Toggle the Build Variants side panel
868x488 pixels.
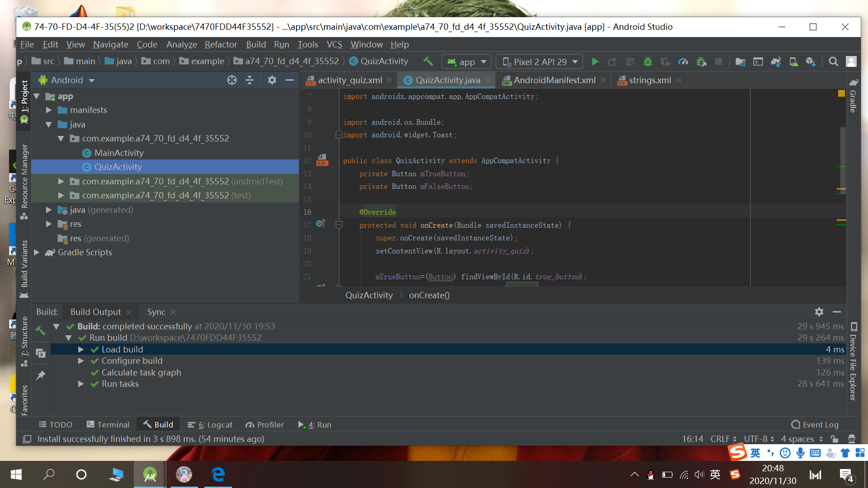[24, 264]
